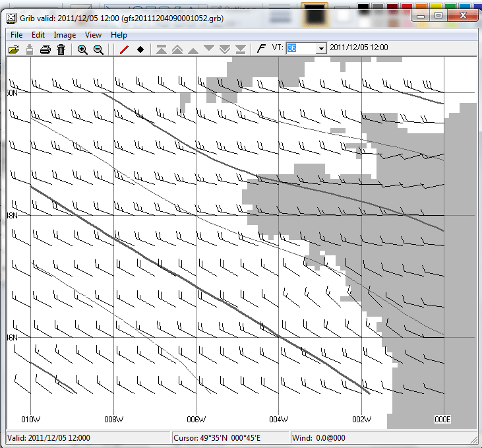Click the 50N latitude label

13,93
